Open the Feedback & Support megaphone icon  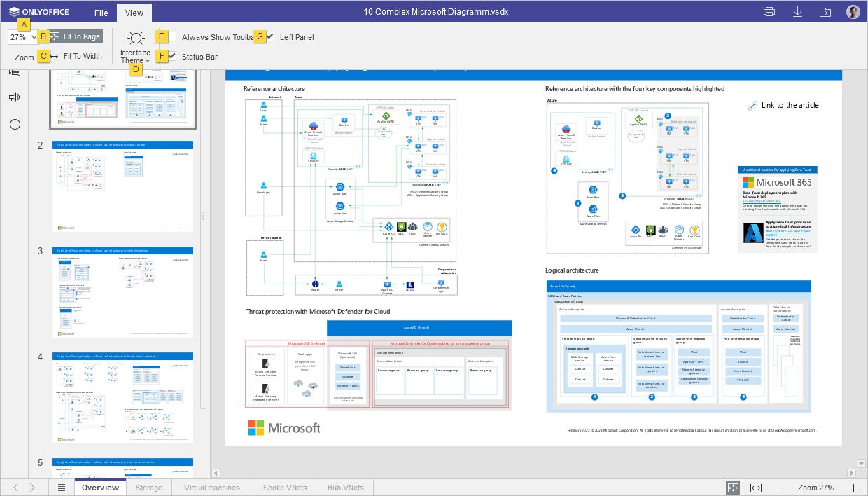tap(15, 97)
